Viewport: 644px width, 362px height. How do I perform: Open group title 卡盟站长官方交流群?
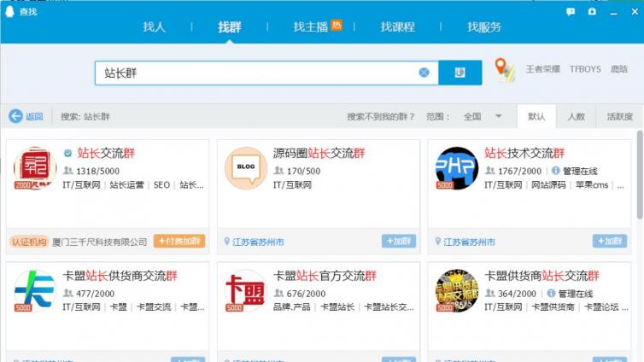(325, 276)
